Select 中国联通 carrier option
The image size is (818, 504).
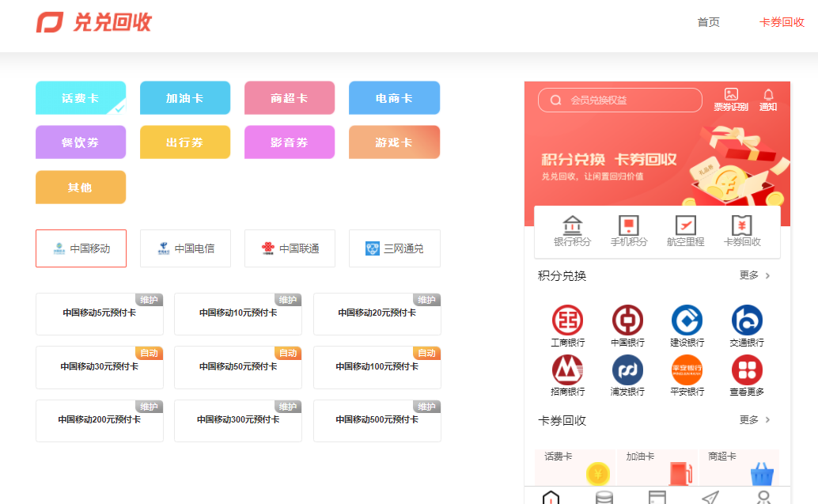coord(290,248)
